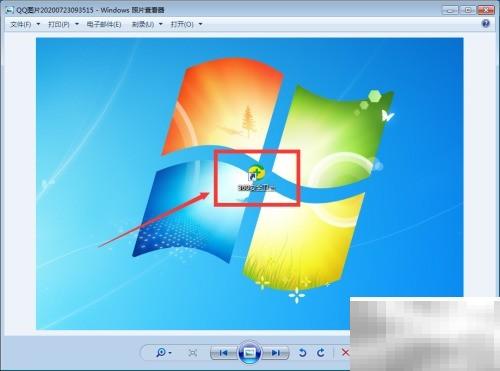Click the 电子邮件(E) button
500x371 pixels.
[104, 24]
